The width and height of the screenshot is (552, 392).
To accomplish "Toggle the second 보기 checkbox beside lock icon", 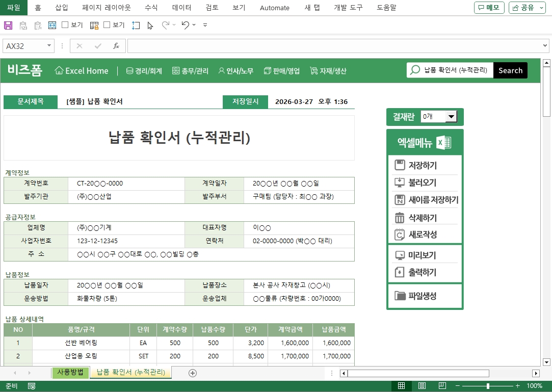I will coord(107,25).
